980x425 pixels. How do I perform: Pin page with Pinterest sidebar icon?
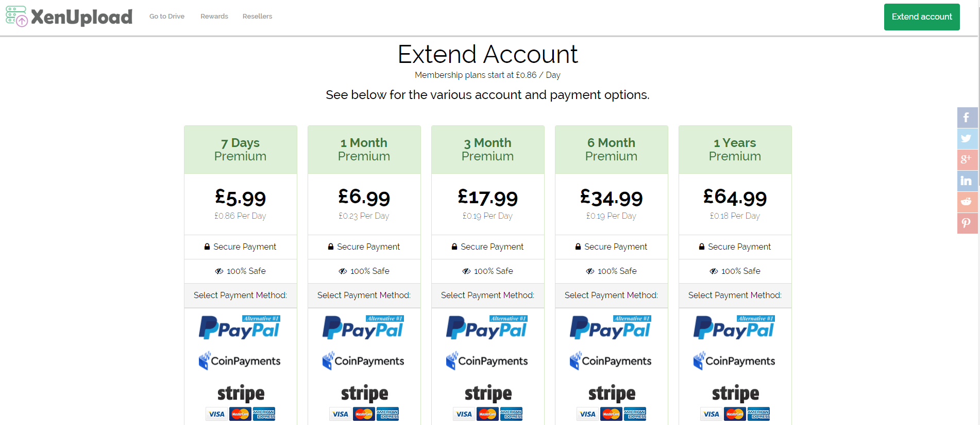point(967,223)
